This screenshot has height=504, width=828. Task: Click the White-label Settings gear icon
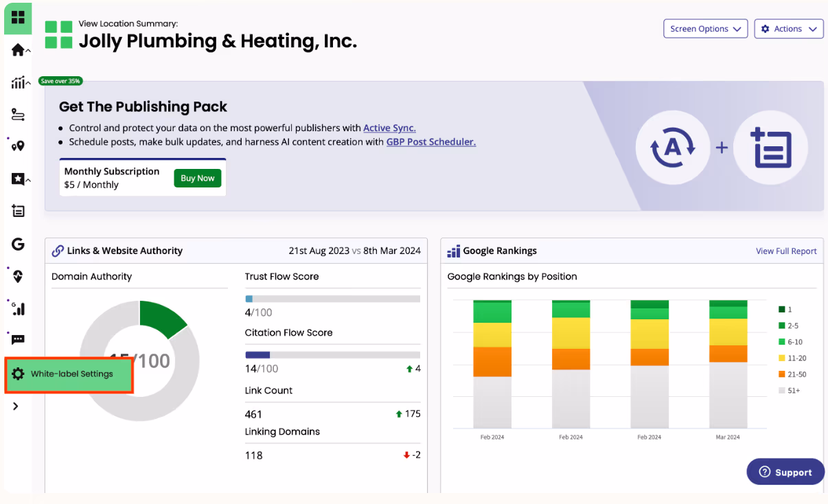coord(18,374)
